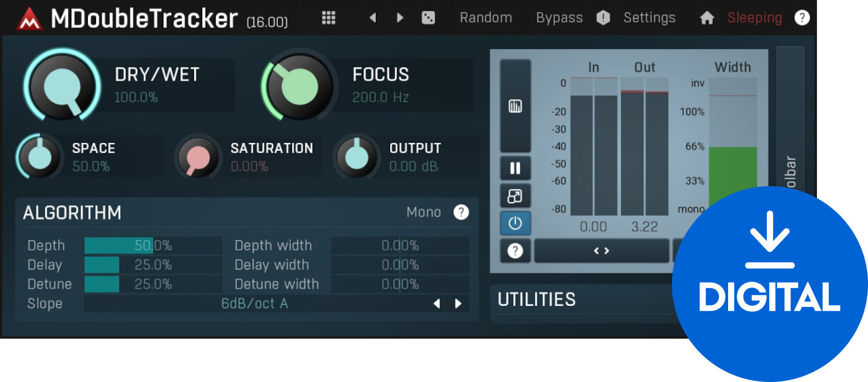Image resolution: width=868 pixels, height=382 pixels.
Task: Click the DRY/WET 100.0% value
Action: click(136, 97)
